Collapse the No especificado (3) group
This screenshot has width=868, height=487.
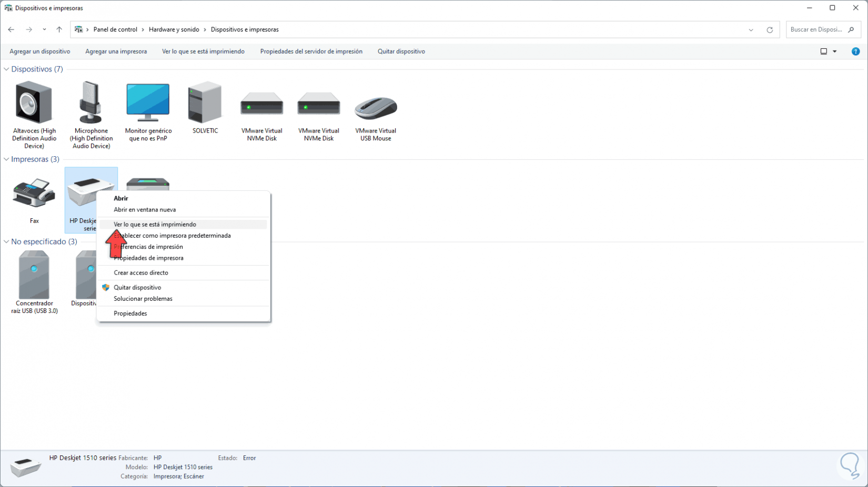pos(6,242)
